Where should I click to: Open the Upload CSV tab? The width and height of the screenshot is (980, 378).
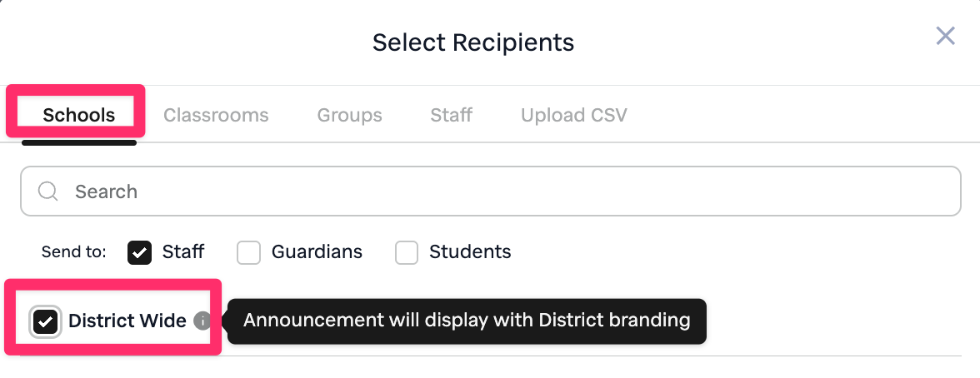pos(573,115)
